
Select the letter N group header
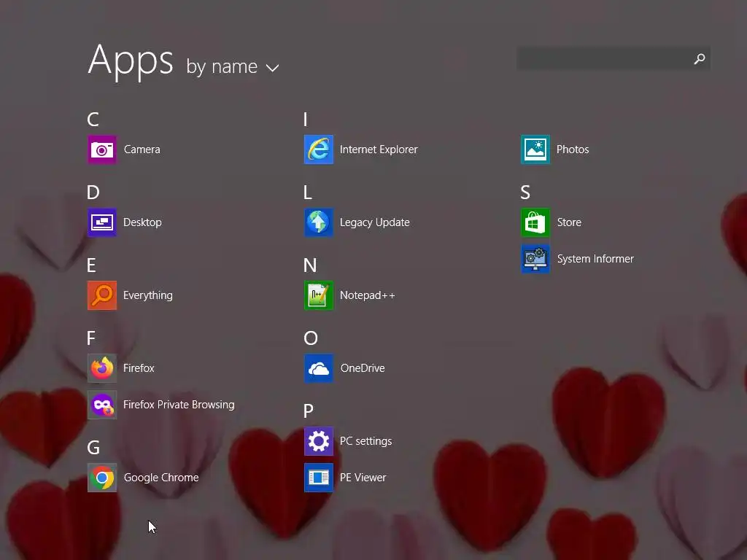pos(310,265)
